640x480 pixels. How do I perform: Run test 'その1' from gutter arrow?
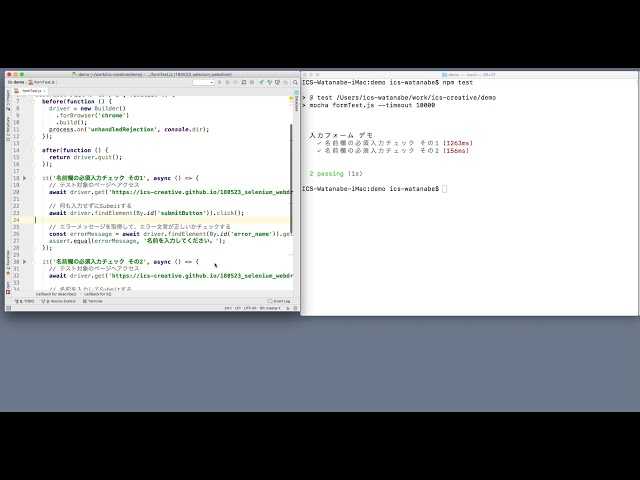click(24, 178)
